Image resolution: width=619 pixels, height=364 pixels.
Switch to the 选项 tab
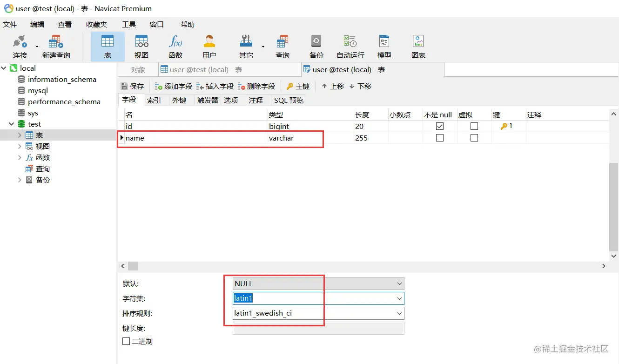231,100
